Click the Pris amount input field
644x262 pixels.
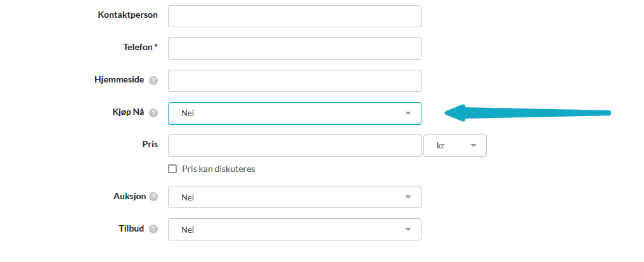click(294, 145)
